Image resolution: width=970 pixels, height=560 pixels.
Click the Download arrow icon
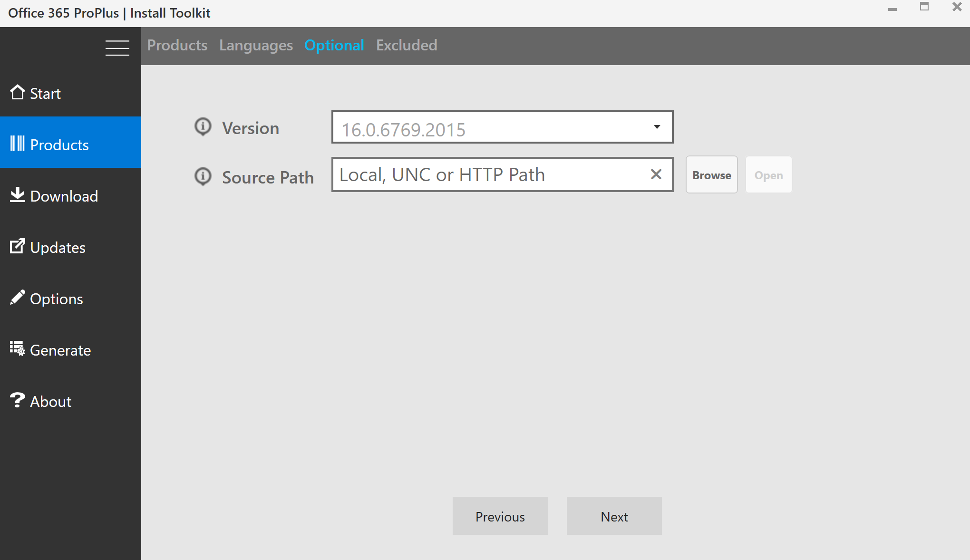click(18, 194)
